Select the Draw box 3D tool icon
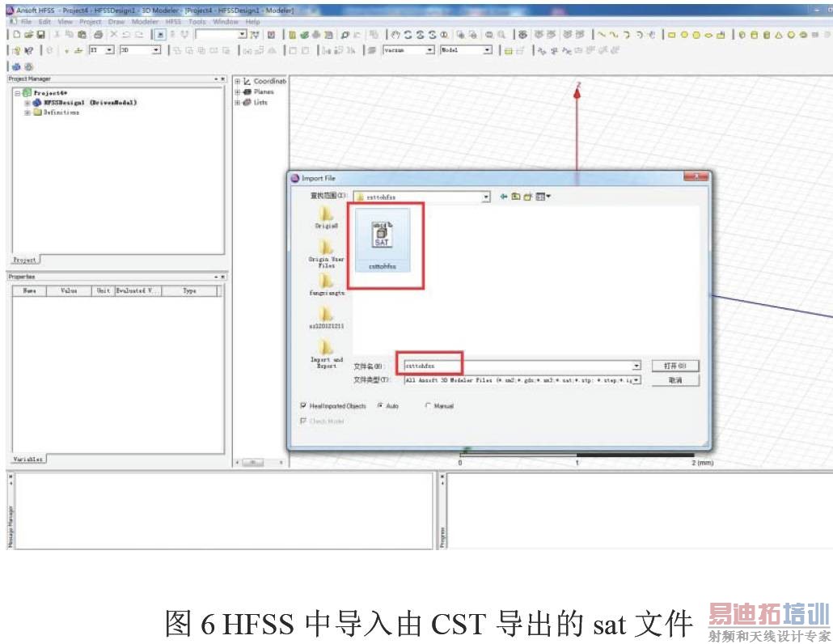This screenshot has height=644, width=833. pos(742,35)
